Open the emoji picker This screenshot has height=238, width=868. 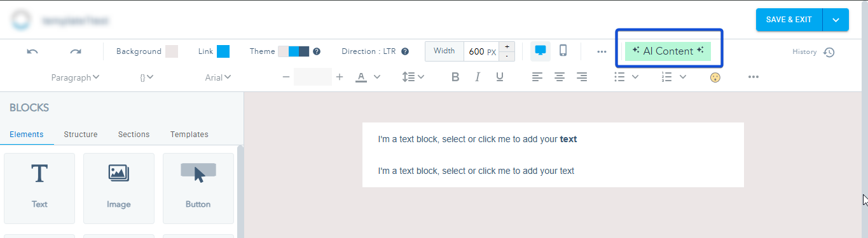point(715,77)
